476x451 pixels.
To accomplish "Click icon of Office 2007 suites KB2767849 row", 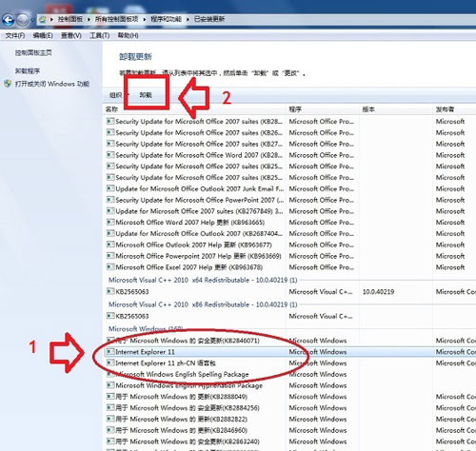I will pyautogui.click(x=110, y=210).
